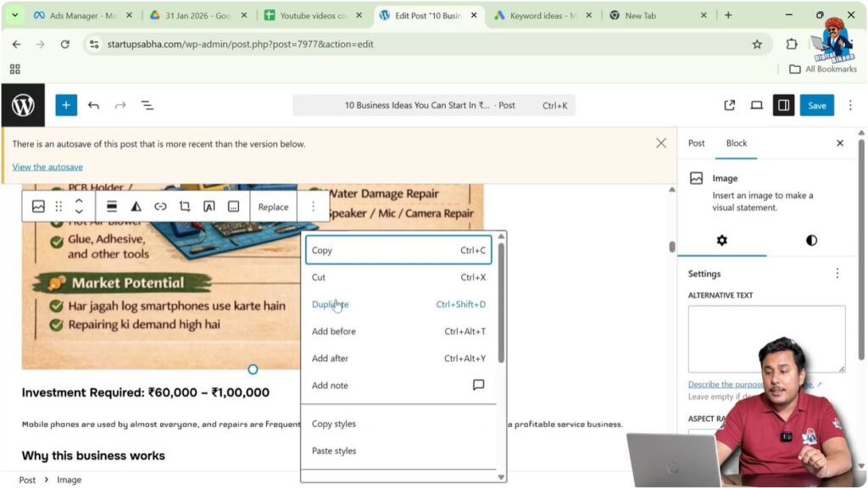The height and width of the screenshot is (488, 868).
Task: Redo the last change
Action: pyautogui.click(x=120, y=105)
